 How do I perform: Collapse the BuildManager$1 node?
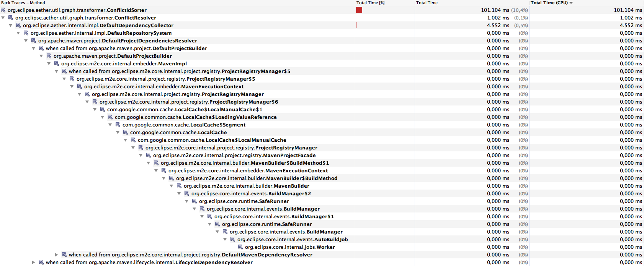pyautogui.click(x=202, y=216)
